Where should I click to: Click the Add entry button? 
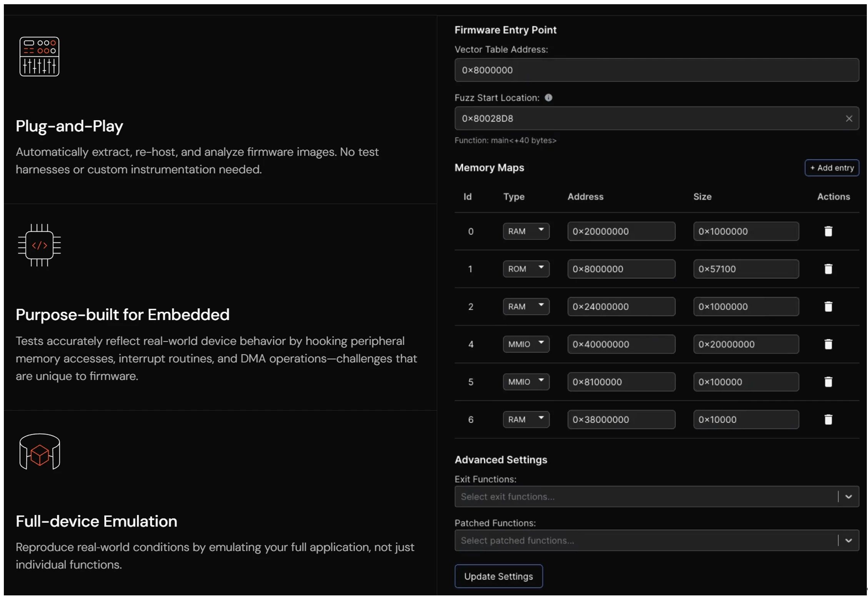tap(831, 168)
